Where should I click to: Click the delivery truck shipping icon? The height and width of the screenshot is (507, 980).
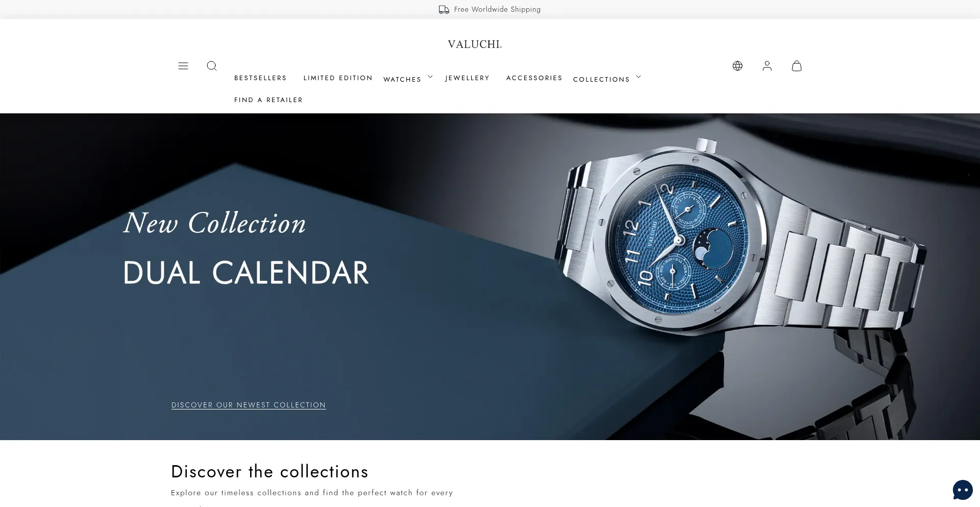444,9
